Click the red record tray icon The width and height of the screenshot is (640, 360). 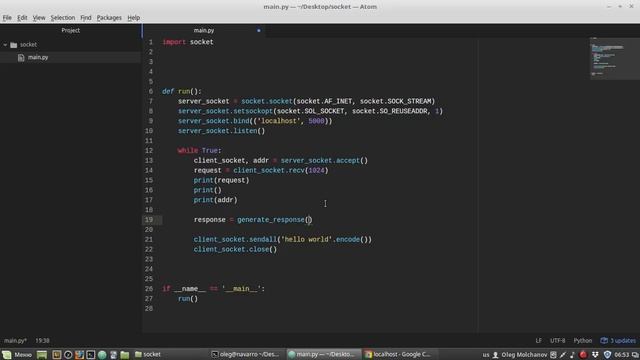(583, 355)
